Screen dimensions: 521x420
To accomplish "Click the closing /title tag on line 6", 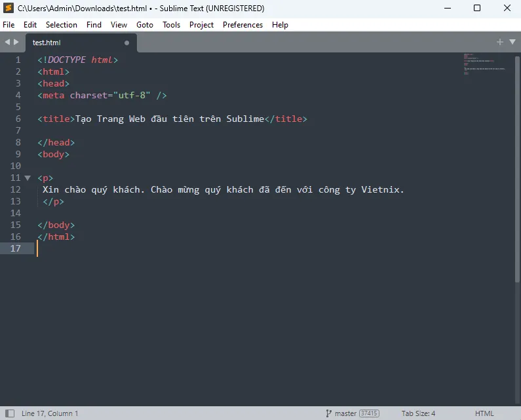I will point(286,119).
